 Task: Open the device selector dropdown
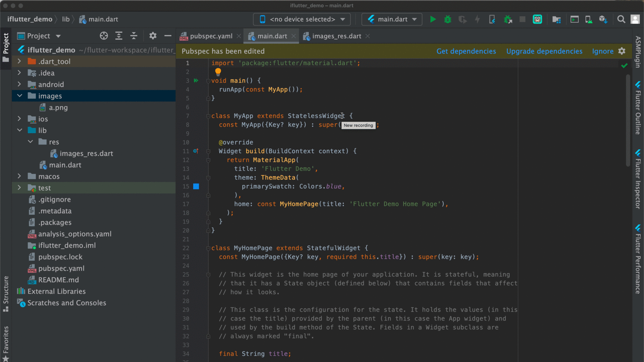coord(302,19)
